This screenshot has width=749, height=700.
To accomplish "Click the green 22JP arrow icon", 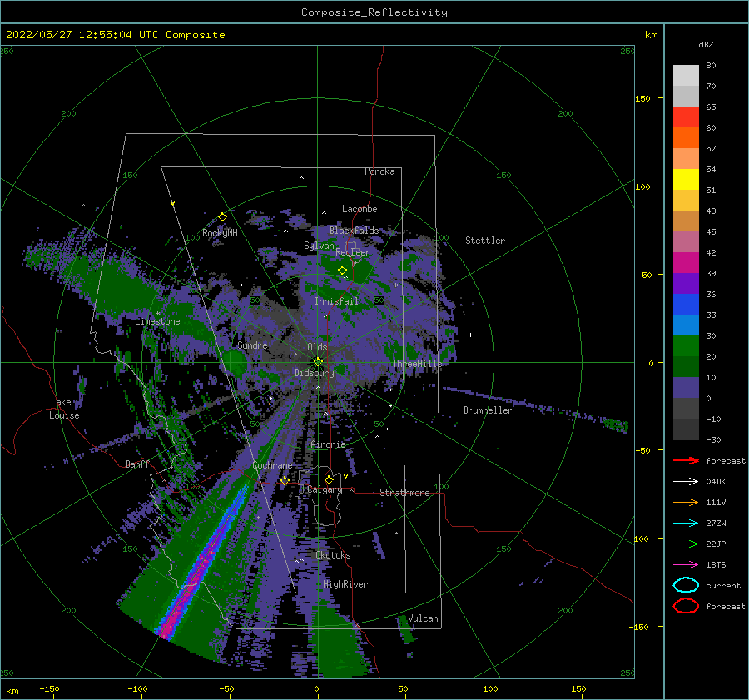I will [686, 544].
